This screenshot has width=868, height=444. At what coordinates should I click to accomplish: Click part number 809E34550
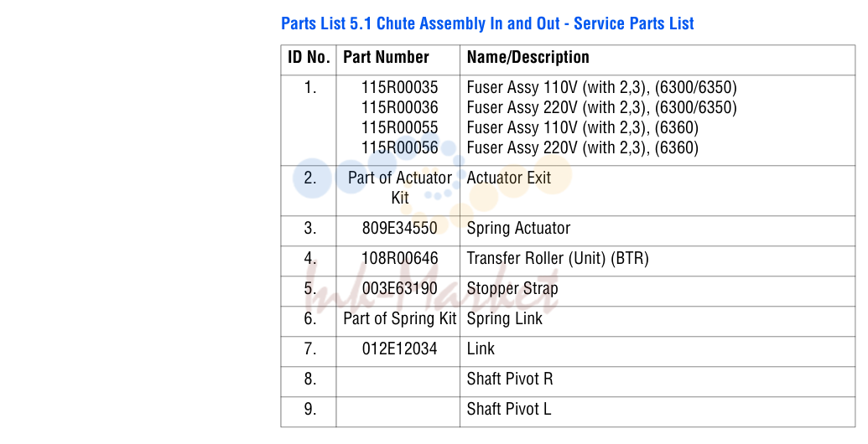400,229
